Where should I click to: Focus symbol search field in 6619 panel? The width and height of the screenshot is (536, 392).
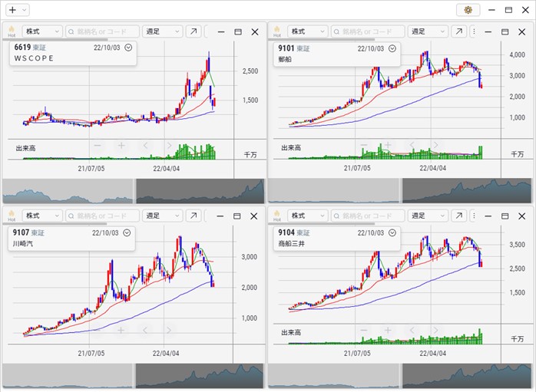pyautogui.click(x=103, y=31)
